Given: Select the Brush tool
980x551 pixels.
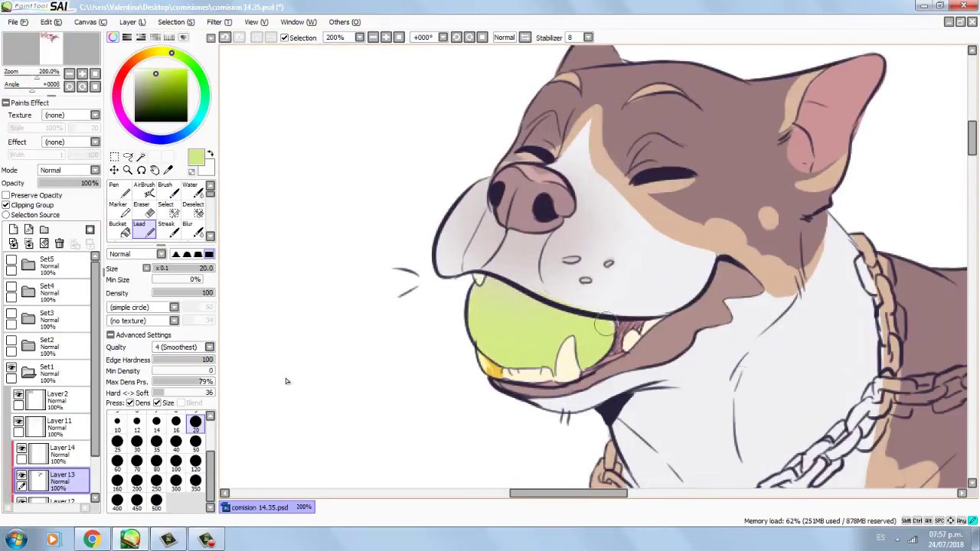Looking at the screenshot, I should 167,191.
